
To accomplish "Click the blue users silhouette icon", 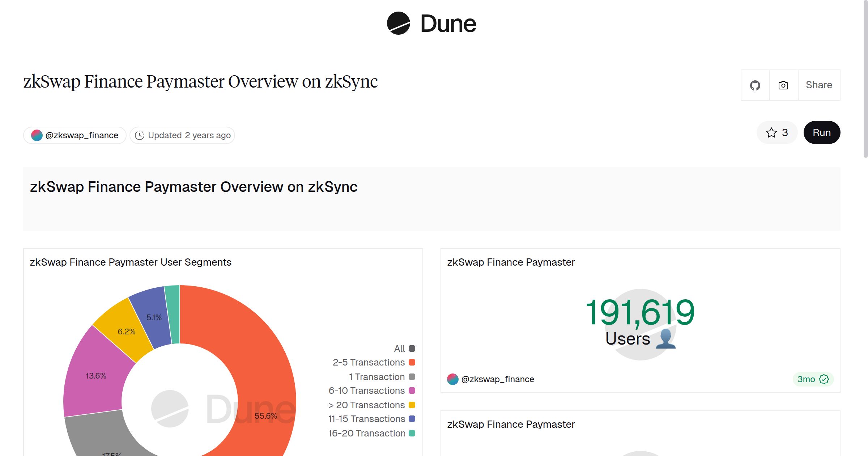I will pos(665,339).
